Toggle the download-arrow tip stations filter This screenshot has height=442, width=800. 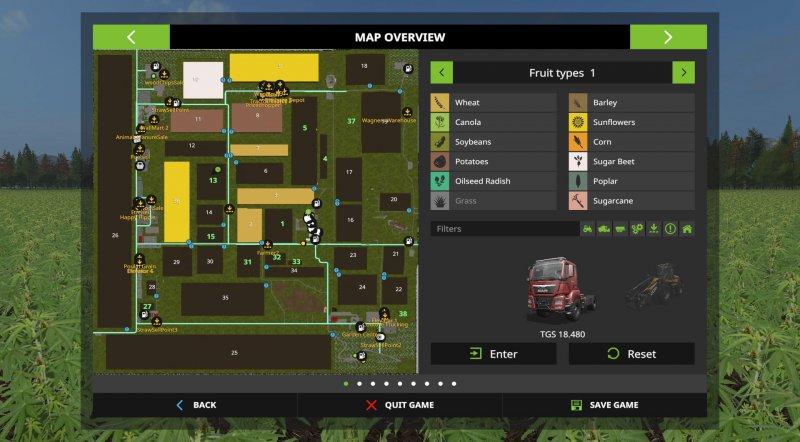tap(654, 229)
